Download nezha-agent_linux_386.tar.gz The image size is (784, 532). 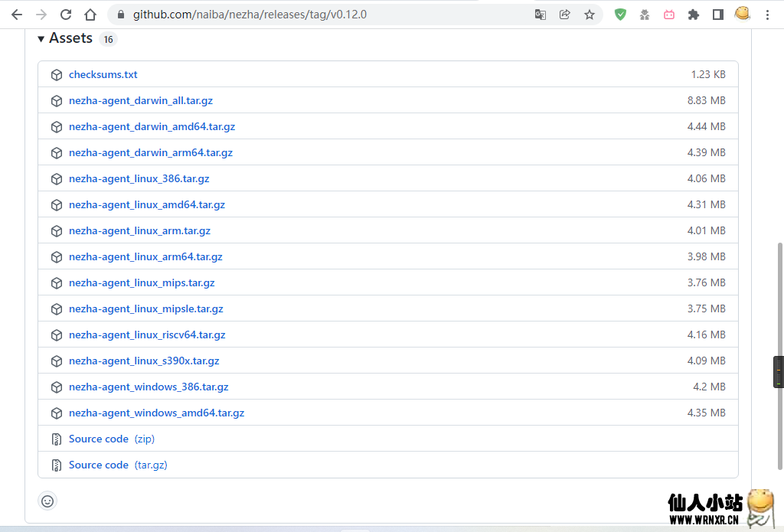tap(139, 178)
